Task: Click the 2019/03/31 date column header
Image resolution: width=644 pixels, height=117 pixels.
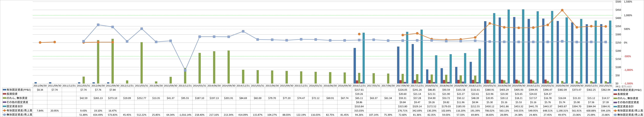Action: tap(490, 86)
